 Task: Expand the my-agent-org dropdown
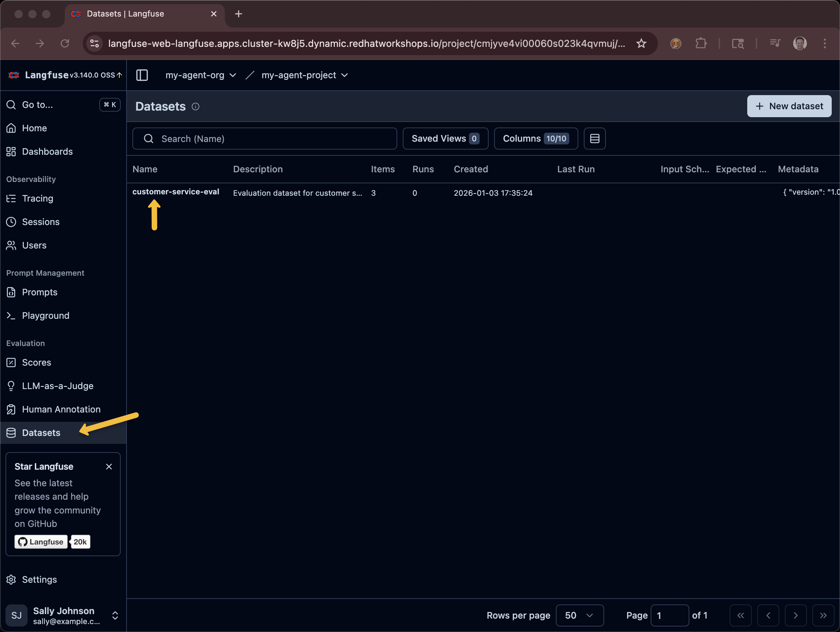click(x=200, y=75)
